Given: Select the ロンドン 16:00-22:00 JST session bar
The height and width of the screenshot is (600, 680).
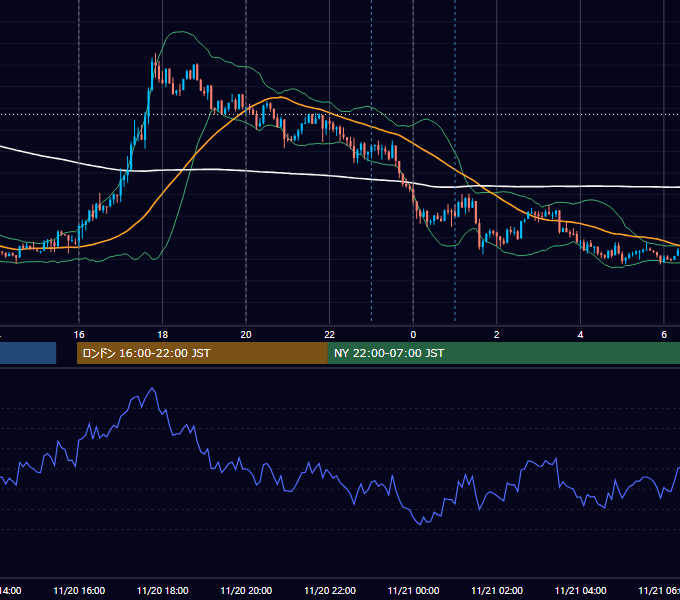Looking at the screenshot, I should click(202, 353).
